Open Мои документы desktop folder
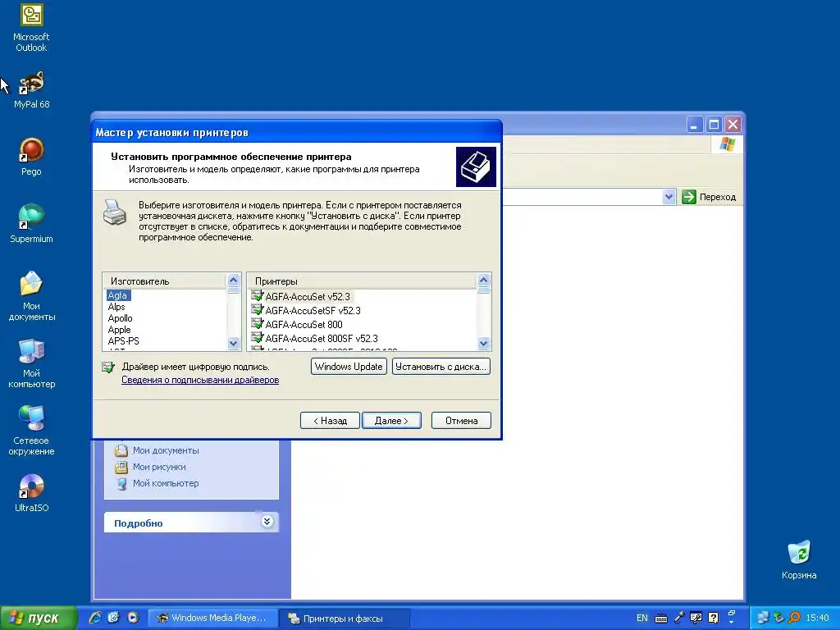 pyautogui.click(x=31, y=296)
